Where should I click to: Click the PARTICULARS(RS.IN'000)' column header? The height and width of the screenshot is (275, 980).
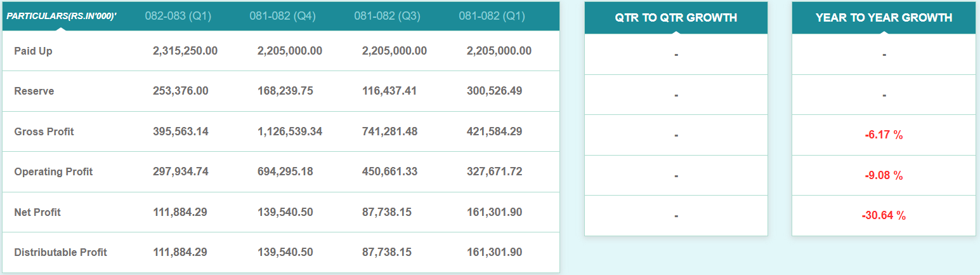[x=62, y=16]
